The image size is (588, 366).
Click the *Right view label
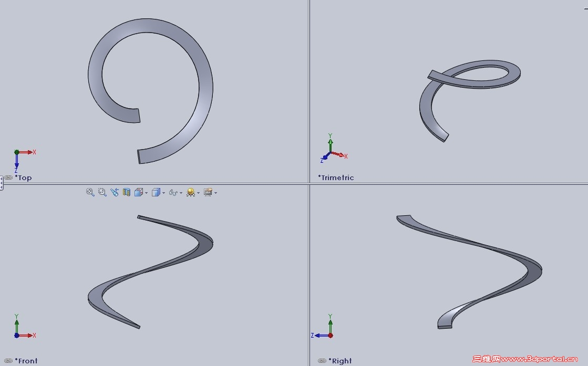pyautogui.click(x=340, y=361)
